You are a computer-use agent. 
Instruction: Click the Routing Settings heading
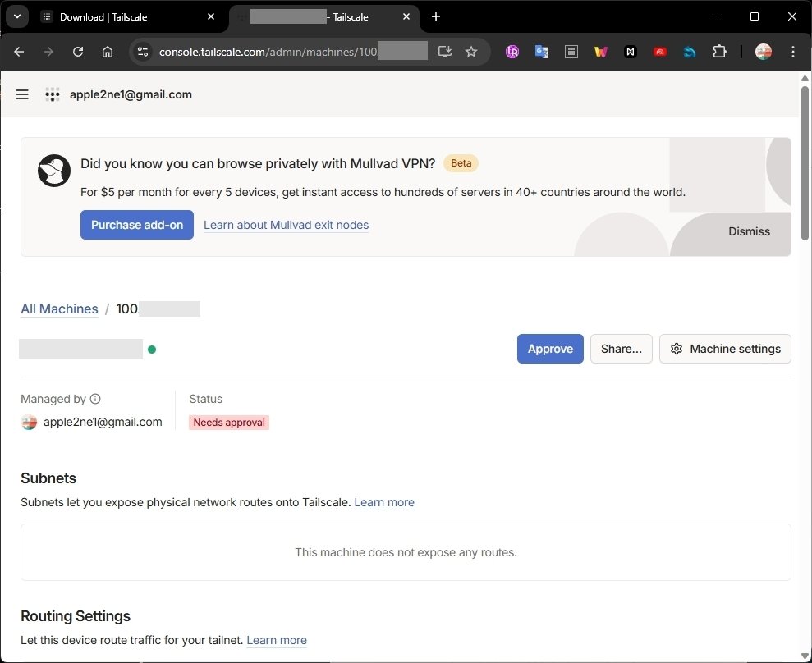click(76, 616)
